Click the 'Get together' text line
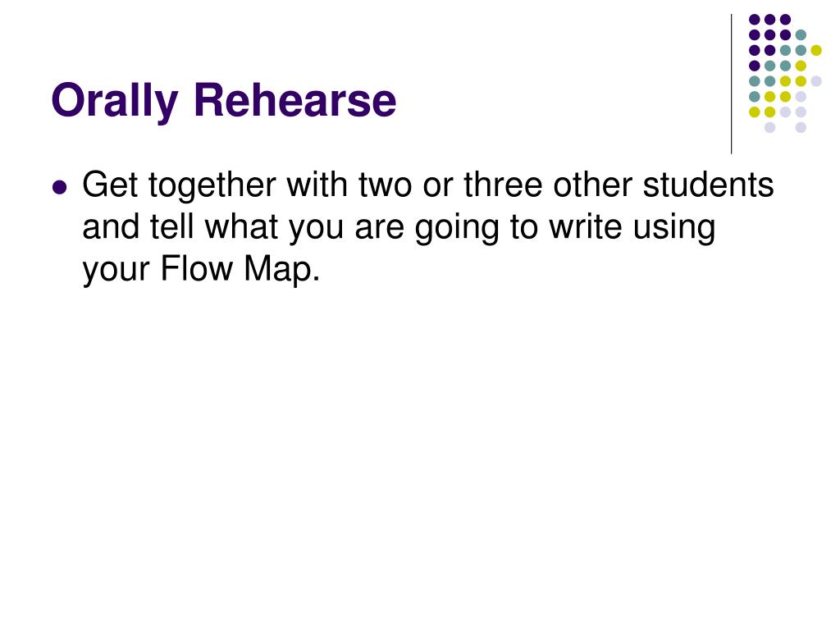This screenshot has width=840, height=630. (427, 185)
